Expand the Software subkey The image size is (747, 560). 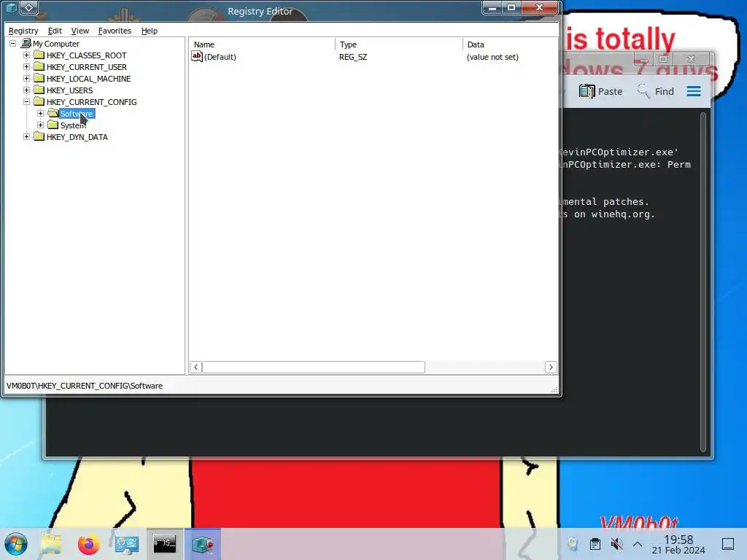tap(41, 113)
